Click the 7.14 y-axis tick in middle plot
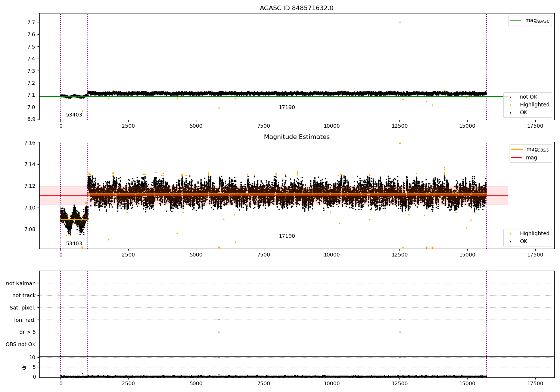The height and width of the screenshot is (392, 560). point(30,165)
